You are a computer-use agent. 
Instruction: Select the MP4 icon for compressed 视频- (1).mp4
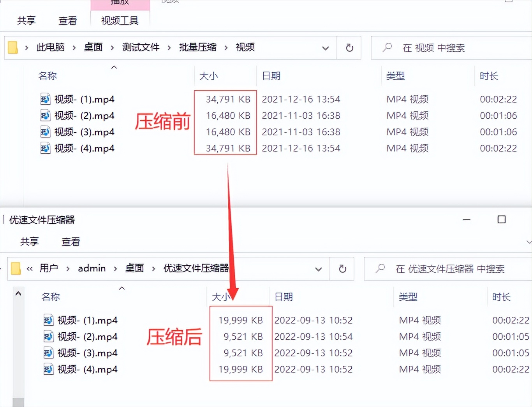point(48,320)
